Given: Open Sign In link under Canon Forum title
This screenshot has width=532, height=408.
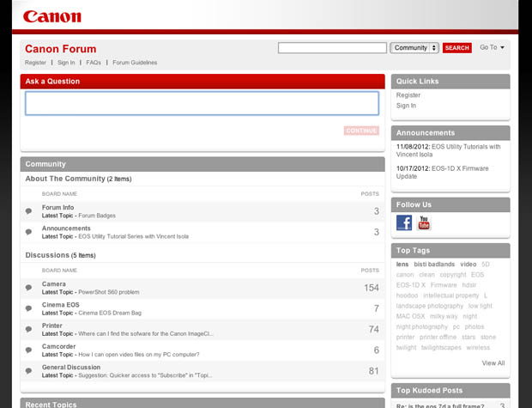Looking at the screenshot, I should tap(66, 63).
